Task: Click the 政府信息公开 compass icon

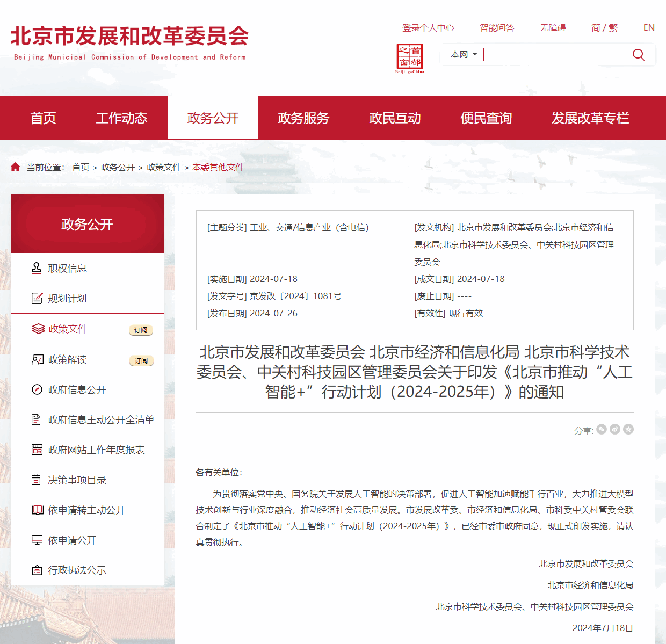Action: point(37,389)
